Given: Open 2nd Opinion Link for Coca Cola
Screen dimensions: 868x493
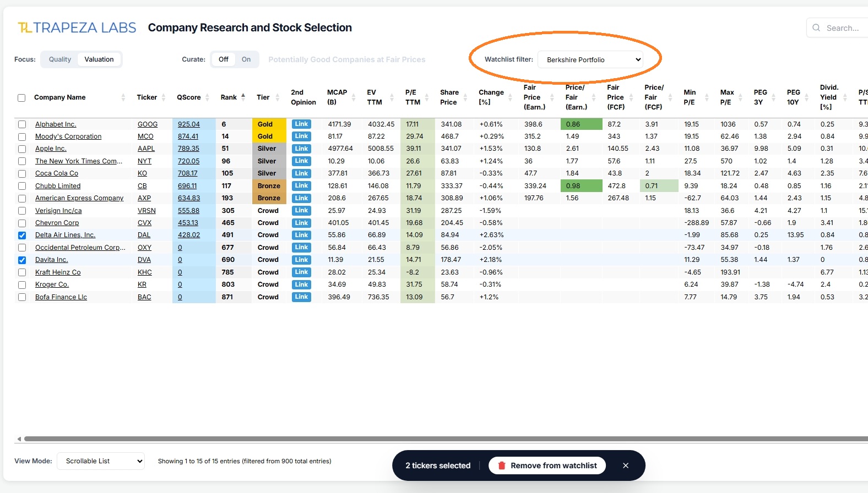Looking at the screenshot, I should 301,173.
